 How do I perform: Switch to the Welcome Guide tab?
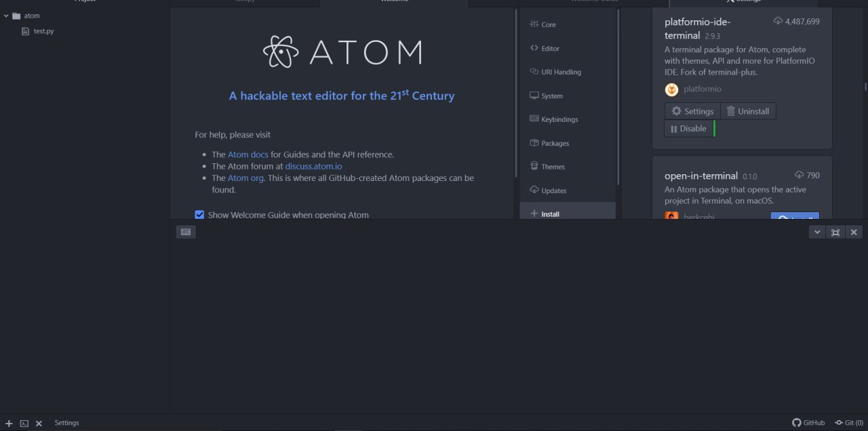click(x=593, y=1)
